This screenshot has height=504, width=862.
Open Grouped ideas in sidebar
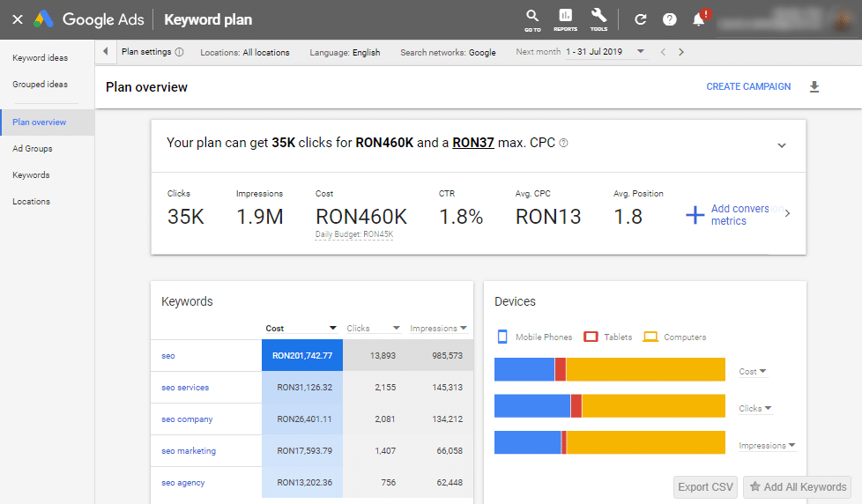tap(41, 84)
